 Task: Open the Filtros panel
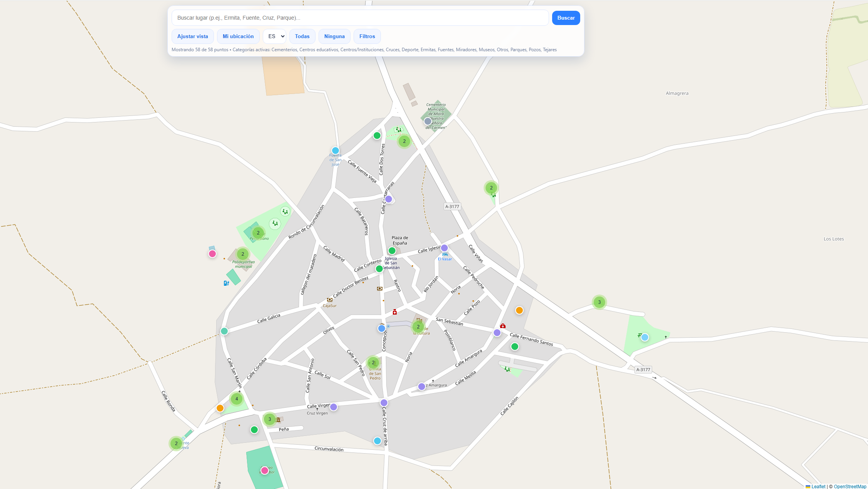367,36
